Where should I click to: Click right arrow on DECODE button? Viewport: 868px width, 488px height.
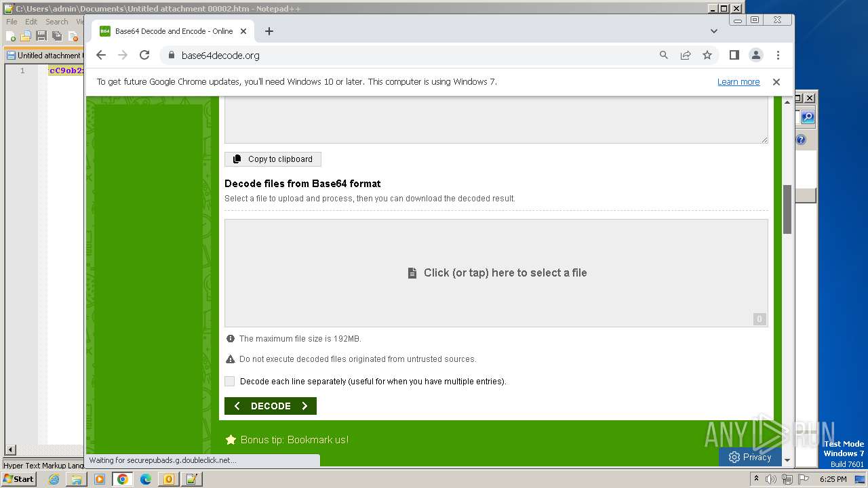tap(304, 406)
